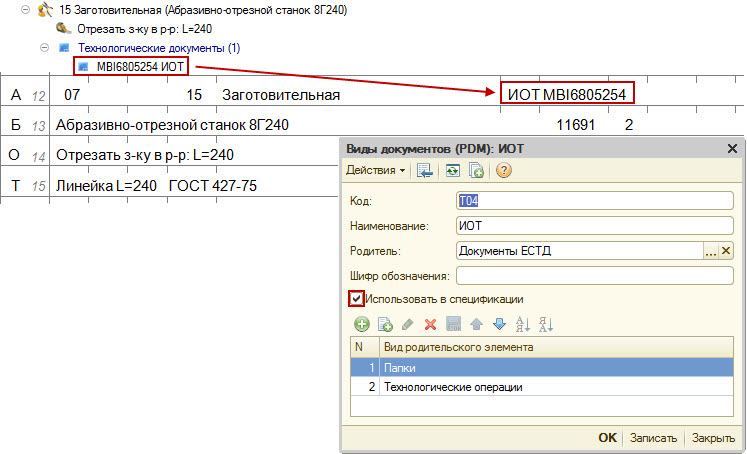Screen dimensions: 747x454
Task: Collapse 'Технологические документы' tree node
Action: pyautogui.click(x=44, y=48)
